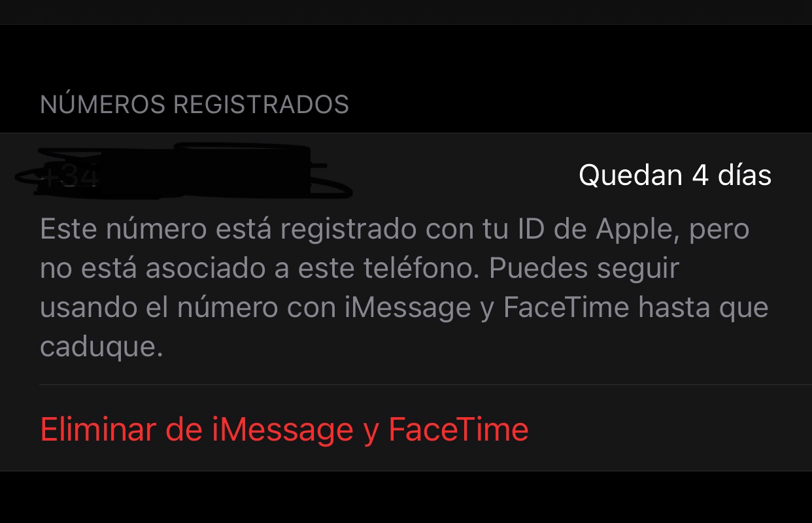812x523 pixels.
Task: Tap the +34 country prefix
Action: coord(69,177)
